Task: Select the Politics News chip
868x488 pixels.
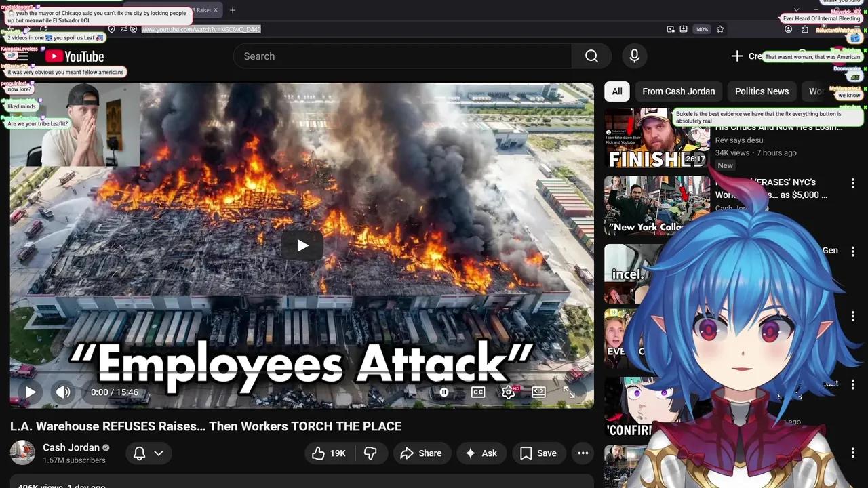Action: [x=762, y=91]
